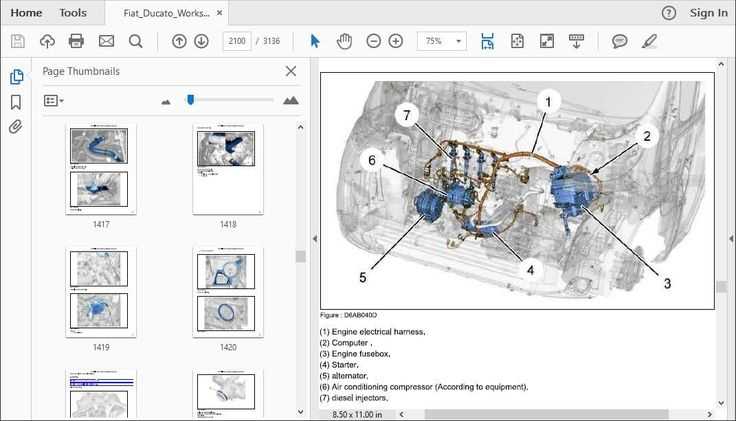The width and height of the screenshot is (736, 421).
Task: Click the Air conditioning compressor line
Action: pyautogui.click(x=424, y=387)
